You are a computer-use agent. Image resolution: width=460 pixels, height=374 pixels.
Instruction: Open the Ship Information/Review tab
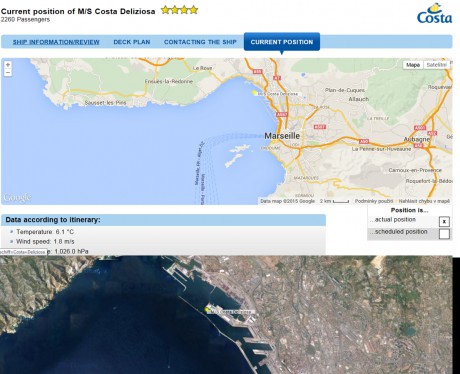coord(56,42)
